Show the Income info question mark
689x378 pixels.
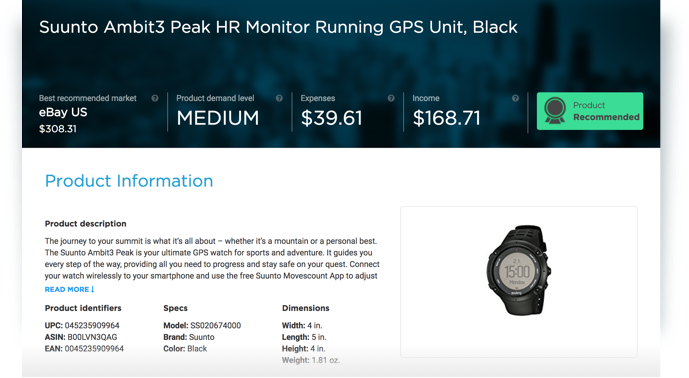click(515, 98)
